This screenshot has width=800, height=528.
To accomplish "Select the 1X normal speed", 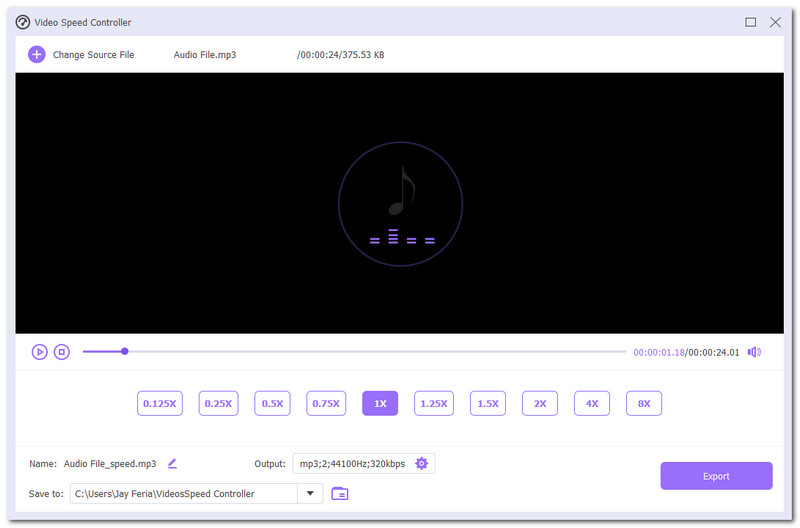I will [380, 404].
